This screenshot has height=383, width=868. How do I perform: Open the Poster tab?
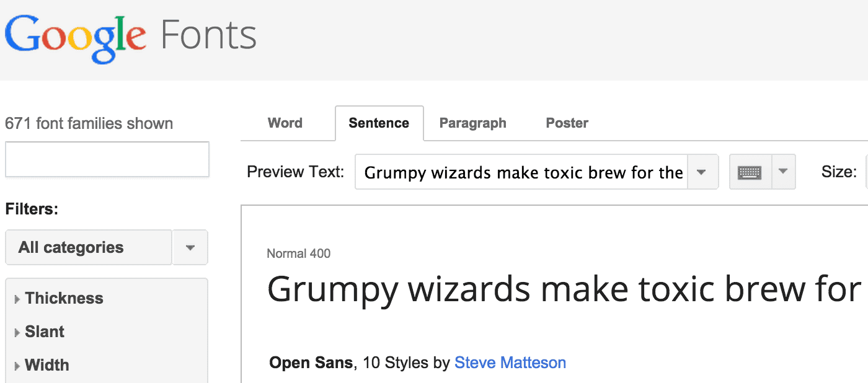pyautogui.click(x=567, y=123)
